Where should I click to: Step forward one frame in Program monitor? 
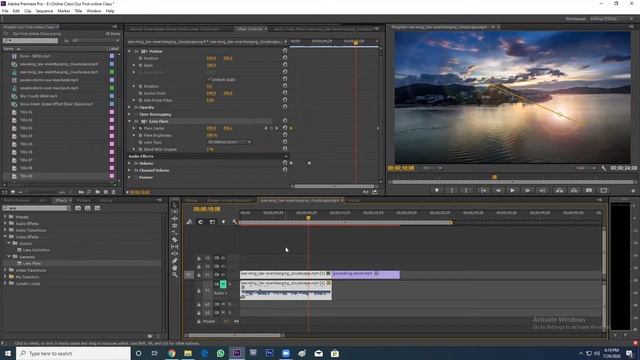pyautogui.click(x=527, y=190)
